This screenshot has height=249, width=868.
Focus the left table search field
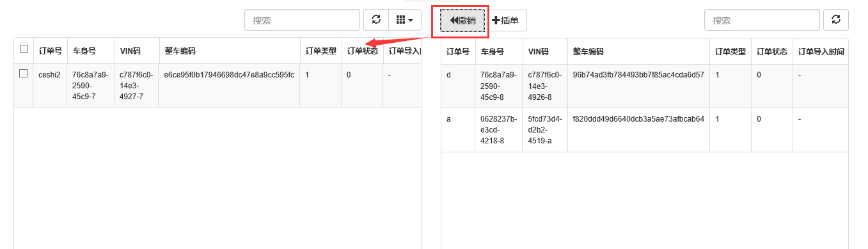click(x=302, y=20)
